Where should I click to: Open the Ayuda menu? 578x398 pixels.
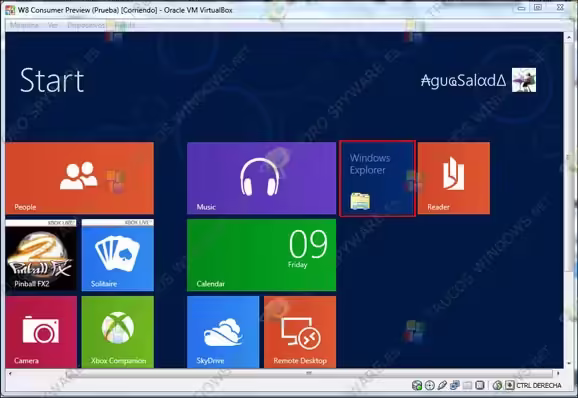point(125,25)
